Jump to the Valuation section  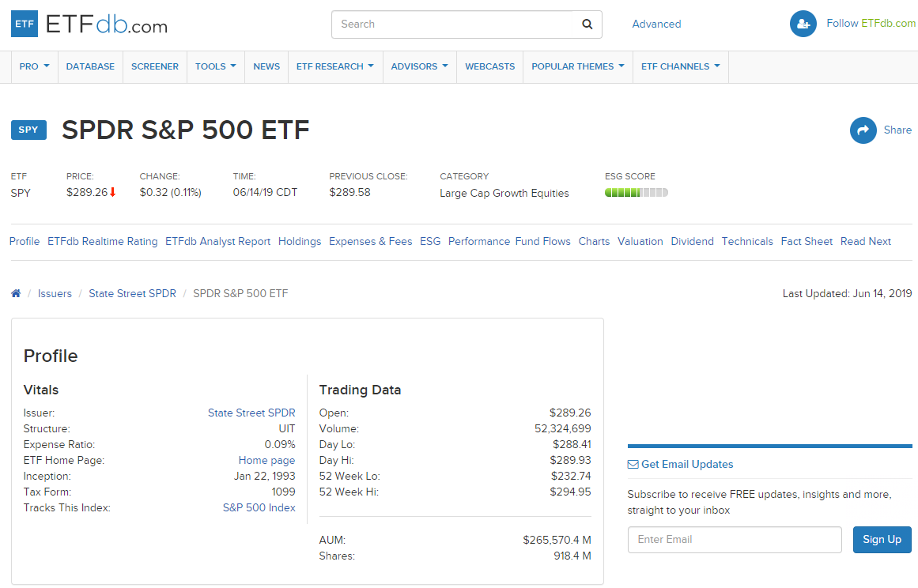click(640, 242)
